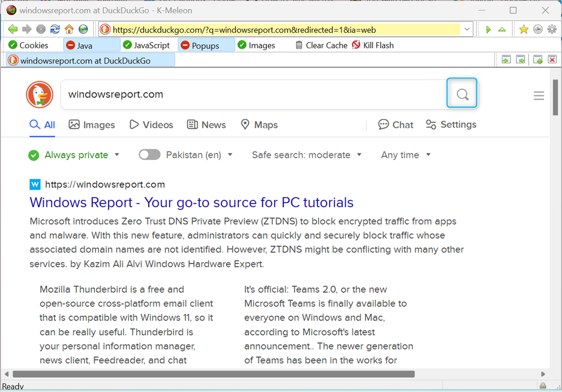This screenshot has height=392, width=562.
Task: Click the K-Meleon title bar icon
Action: point(11,10)
